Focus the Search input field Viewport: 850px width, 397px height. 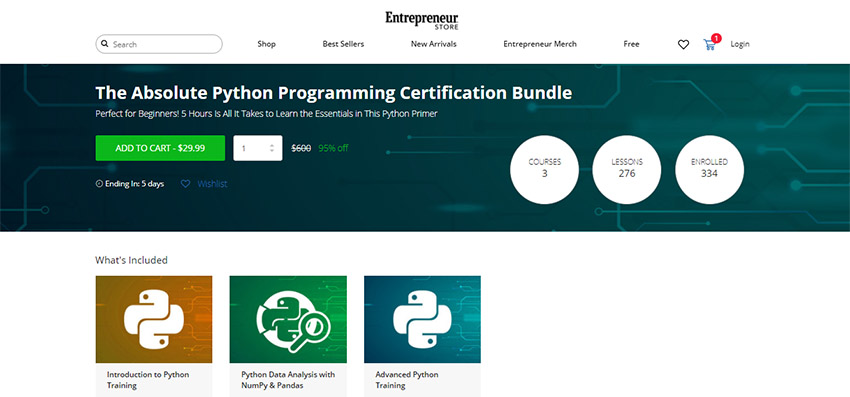point(159,44)
